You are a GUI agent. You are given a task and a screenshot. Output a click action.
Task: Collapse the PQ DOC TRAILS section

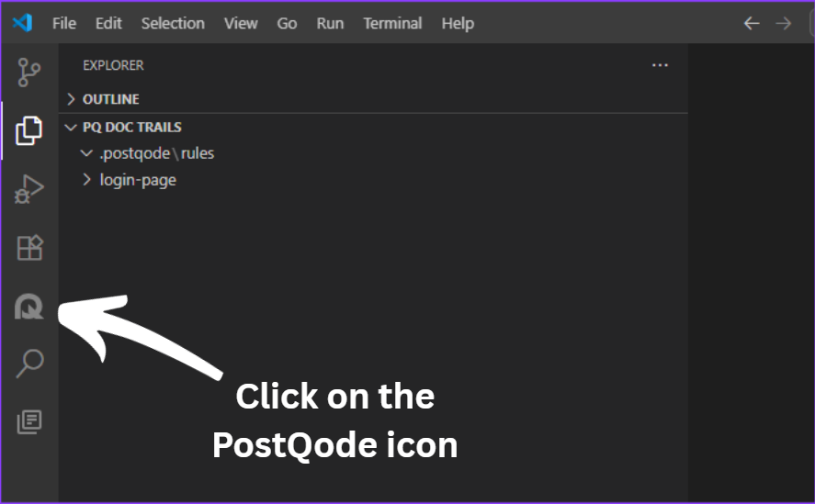(x=131, y=127)
